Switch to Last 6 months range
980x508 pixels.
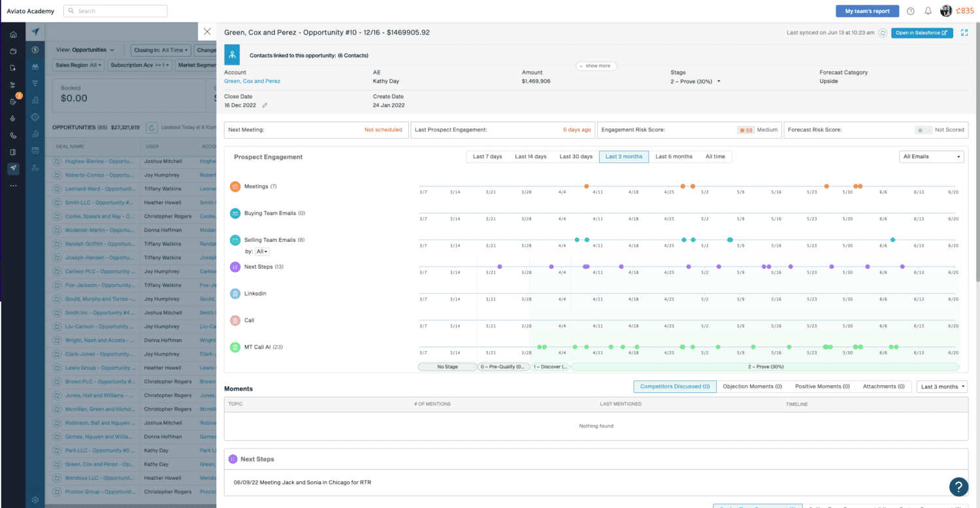coord(674,157)
